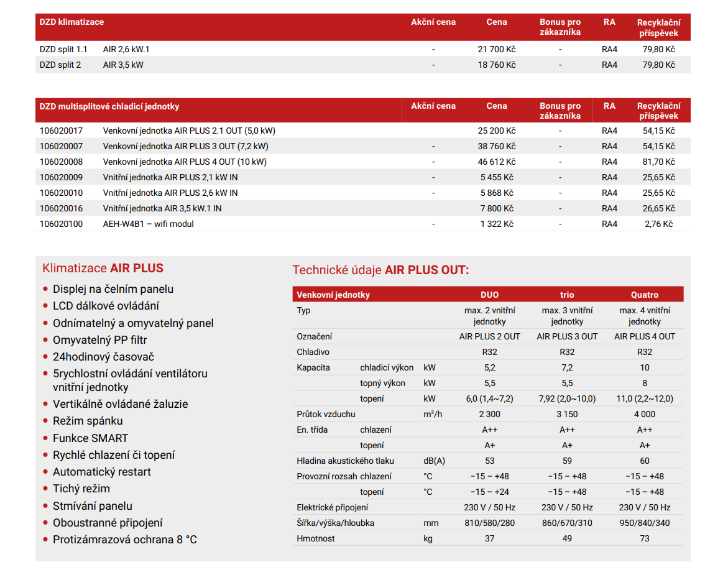
Task: Click 'AIR PLUS 3 OUT' designation cell
Action: click(567, 337)
